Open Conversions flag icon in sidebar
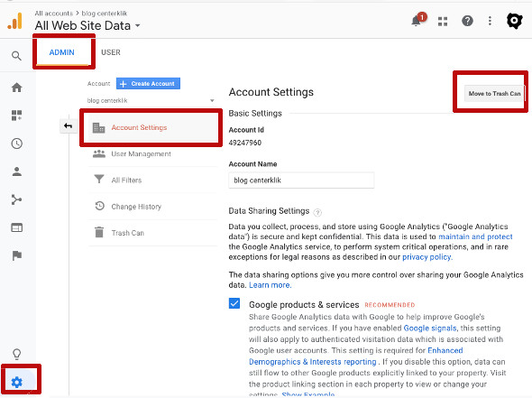This screenshot has width=532, height=398. [x=16, y=255]
